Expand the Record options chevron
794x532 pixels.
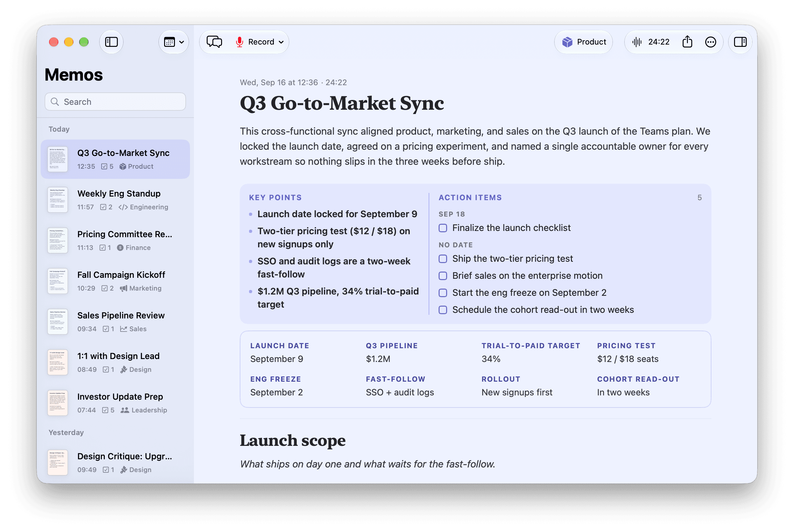pyautogui.click(x=281, y=42)
